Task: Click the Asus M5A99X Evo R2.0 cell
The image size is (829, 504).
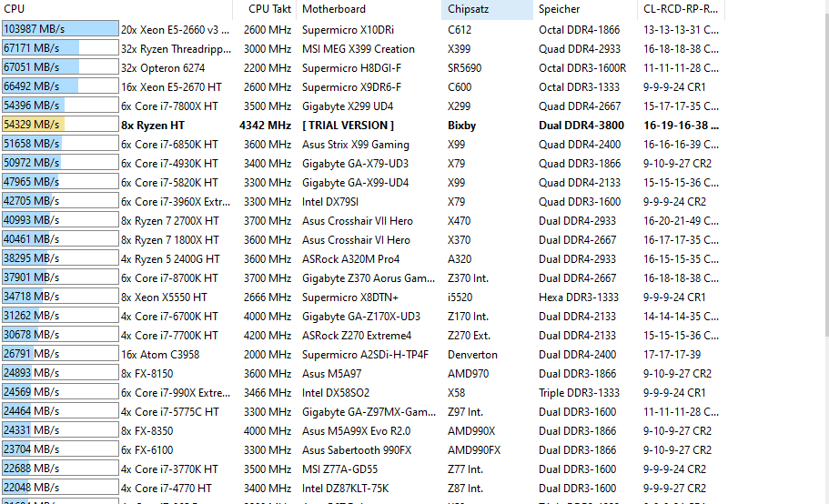Action: click(357, 430)
